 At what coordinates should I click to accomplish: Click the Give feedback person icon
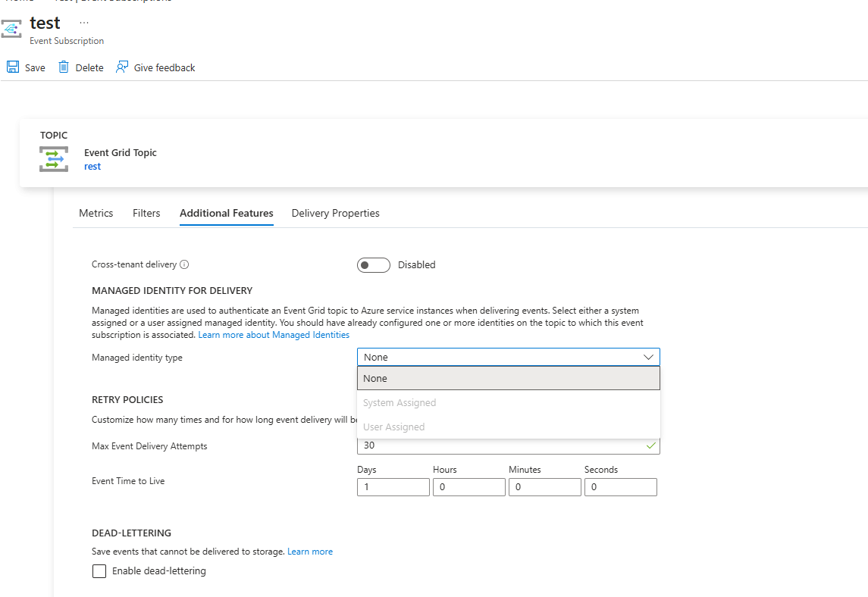pos(122,67)
